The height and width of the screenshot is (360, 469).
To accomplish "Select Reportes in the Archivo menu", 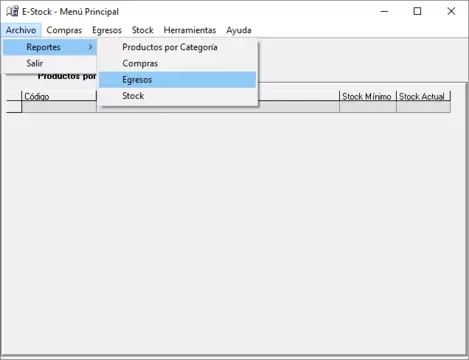I will [50, 47].
